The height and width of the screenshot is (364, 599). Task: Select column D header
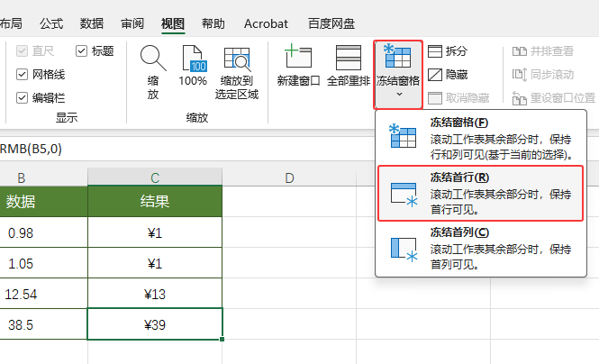click(x=289, y=177)
